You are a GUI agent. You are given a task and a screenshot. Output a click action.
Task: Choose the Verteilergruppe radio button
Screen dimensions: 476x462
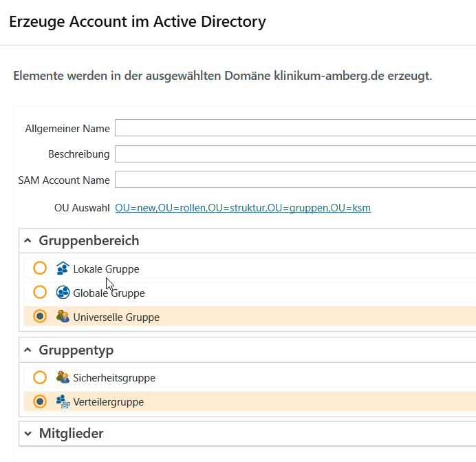coord(40,401)
